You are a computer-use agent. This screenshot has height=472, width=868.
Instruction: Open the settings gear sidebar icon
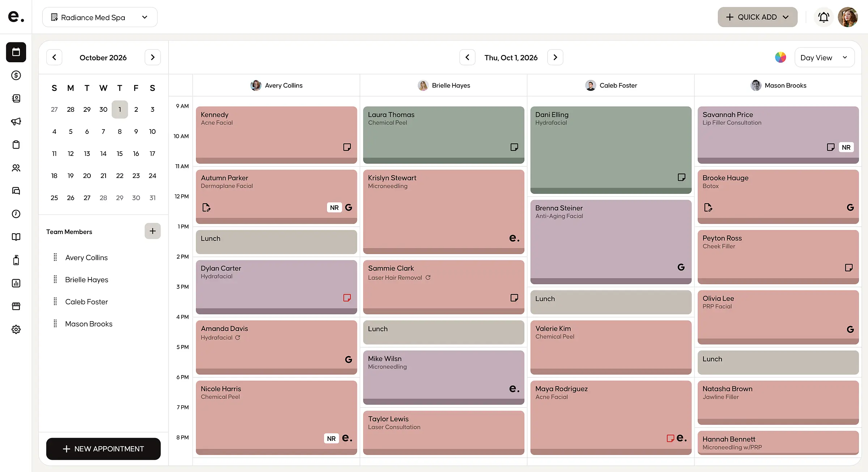coord(16,329)
